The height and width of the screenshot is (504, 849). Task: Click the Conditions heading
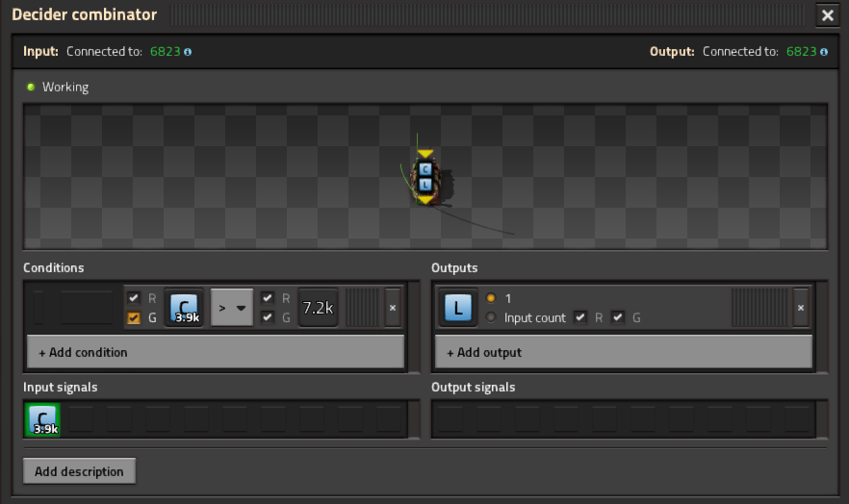tap(54, 267)
